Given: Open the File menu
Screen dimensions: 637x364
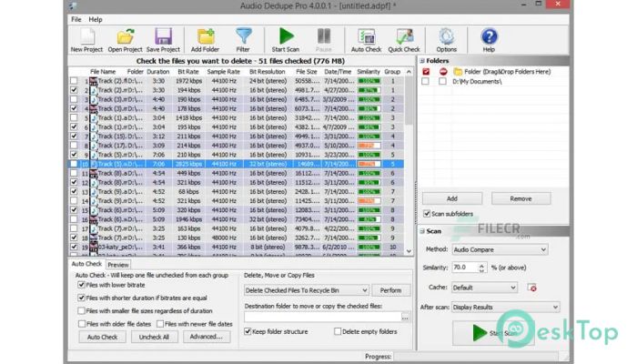Looking at the screenshot, I should tap(76, 19).
